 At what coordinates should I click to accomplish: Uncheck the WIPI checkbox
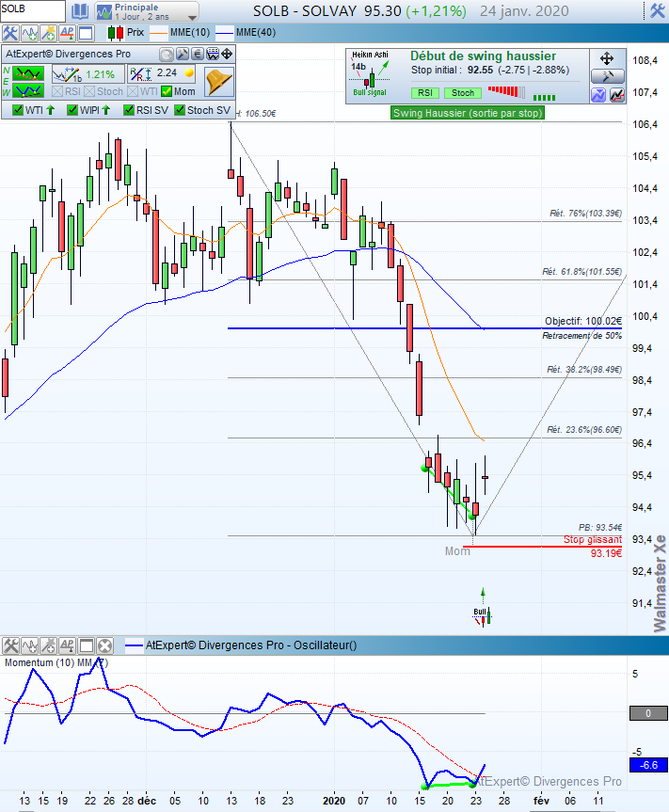pyautogui.click(x=72, y=110)
